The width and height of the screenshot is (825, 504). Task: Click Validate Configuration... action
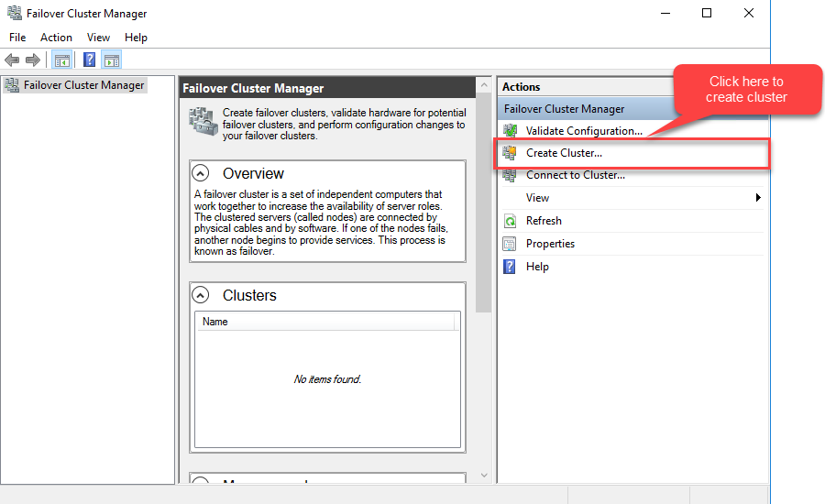coord(584,131)
